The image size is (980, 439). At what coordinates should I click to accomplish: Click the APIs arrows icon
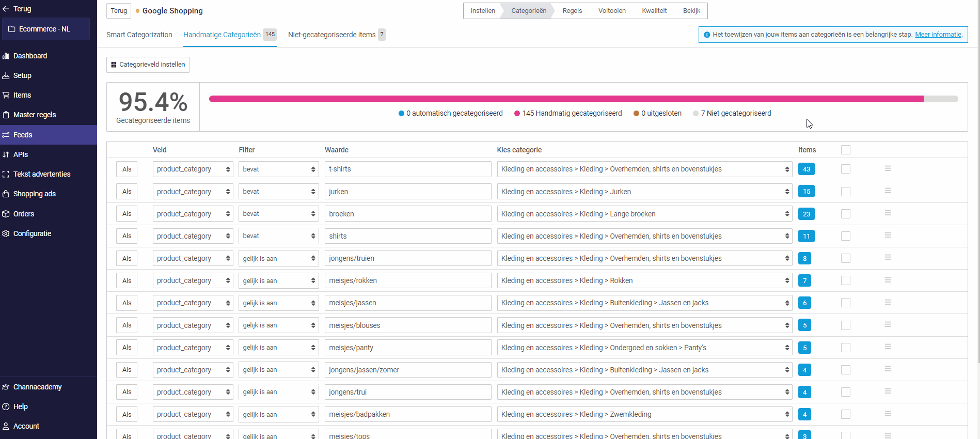tap(6, 154)
